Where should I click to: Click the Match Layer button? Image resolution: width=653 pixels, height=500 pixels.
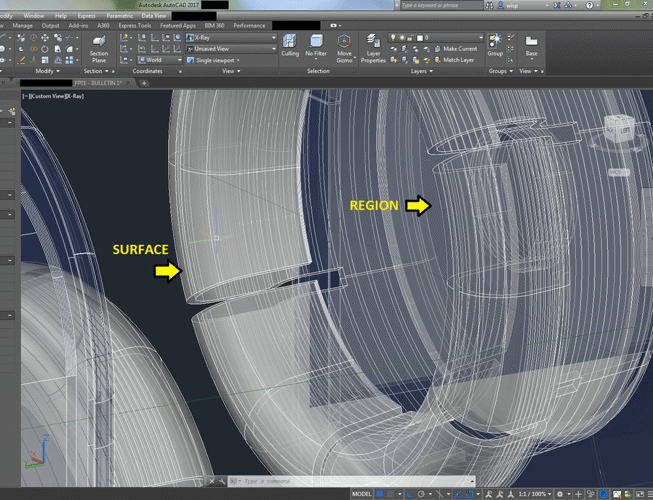click(458, 60)
